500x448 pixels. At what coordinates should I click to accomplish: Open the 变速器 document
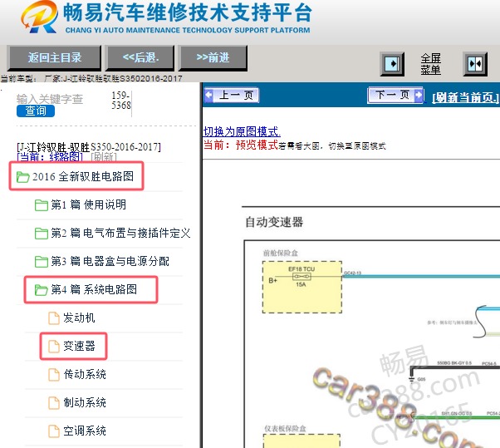click(79, 346)
